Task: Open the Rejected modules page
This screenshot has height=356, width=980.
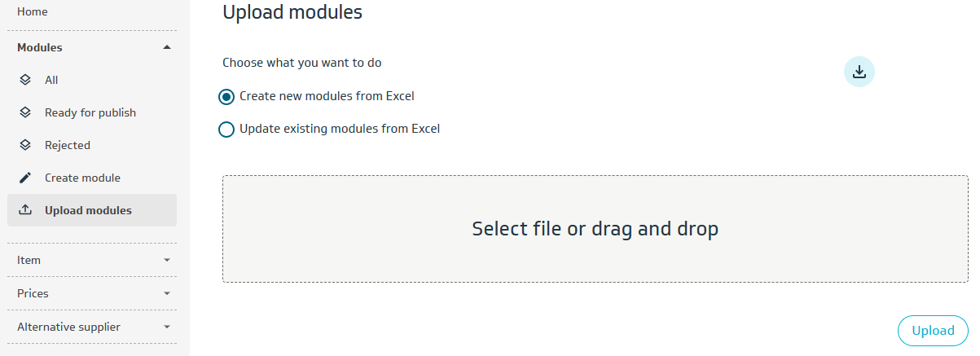Action: (68, 145)
